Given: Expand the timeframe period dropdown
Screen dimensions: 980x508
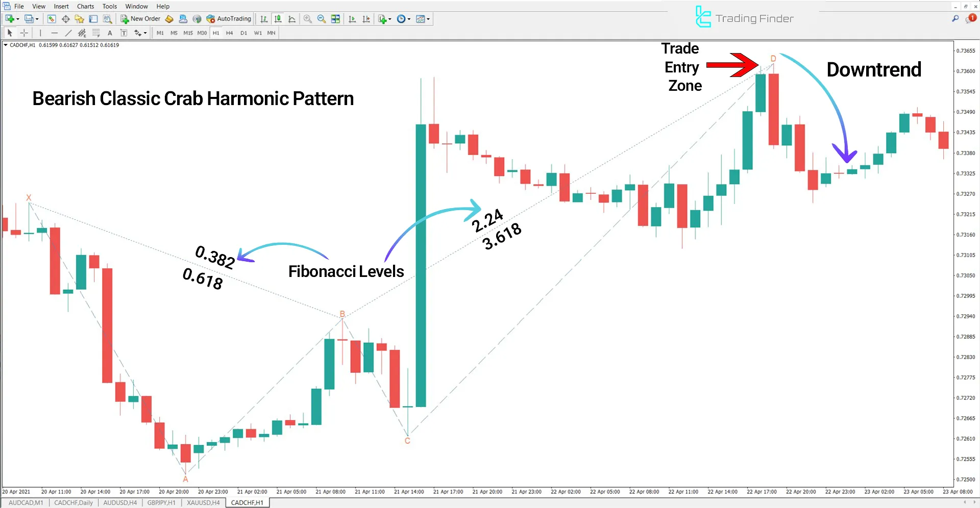Looking at the screenshot, I should pos(409,19).
